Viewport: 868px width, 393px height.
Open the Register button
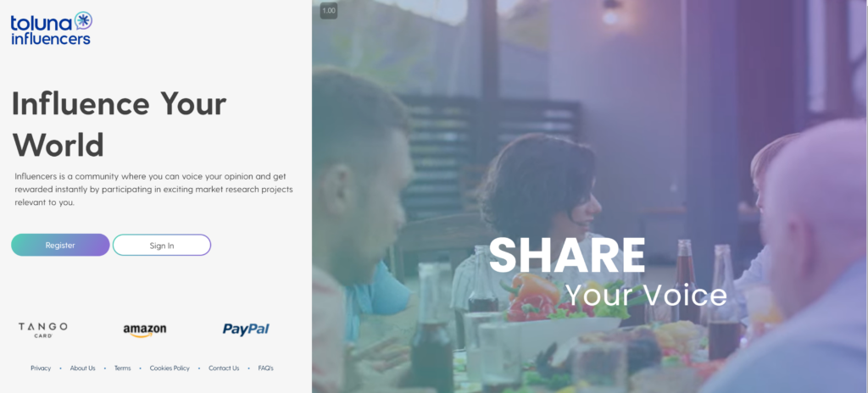[60, 246]
